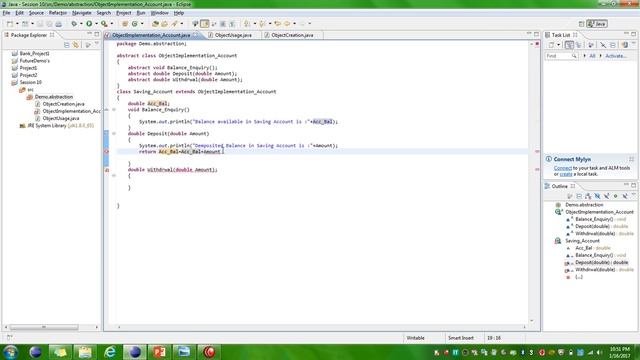The image size is (640, 360).
Task: Click the Search flashlight toolbar icon
Action: tap(174, 24)
